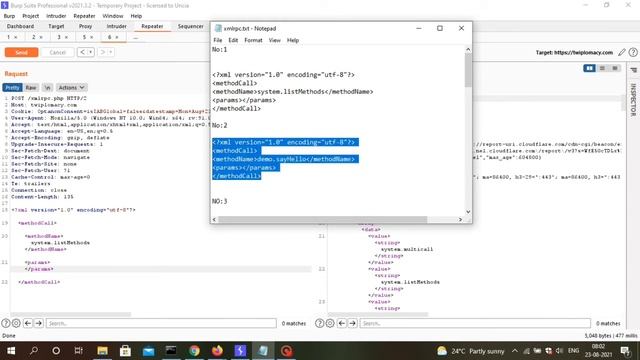This screenshot has height=360, width=640.
Task: Open the notifications action center icon
Action: coord(625,351)
